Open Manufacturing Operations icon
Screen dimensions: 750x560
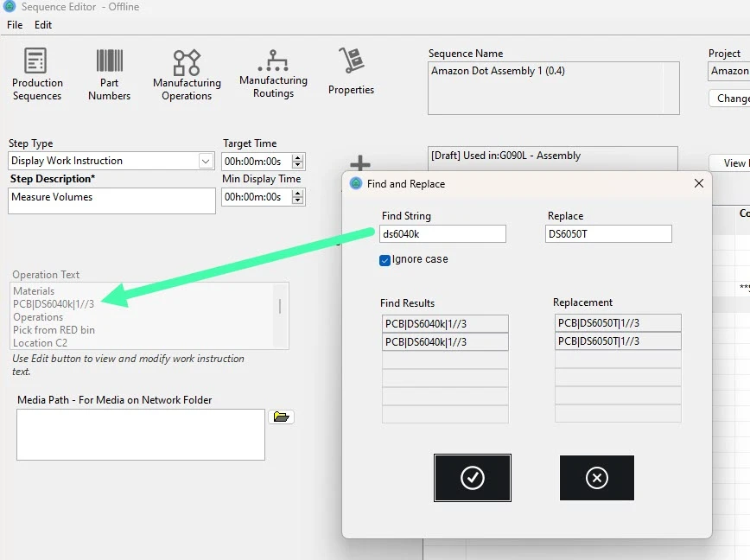point(187,63)
